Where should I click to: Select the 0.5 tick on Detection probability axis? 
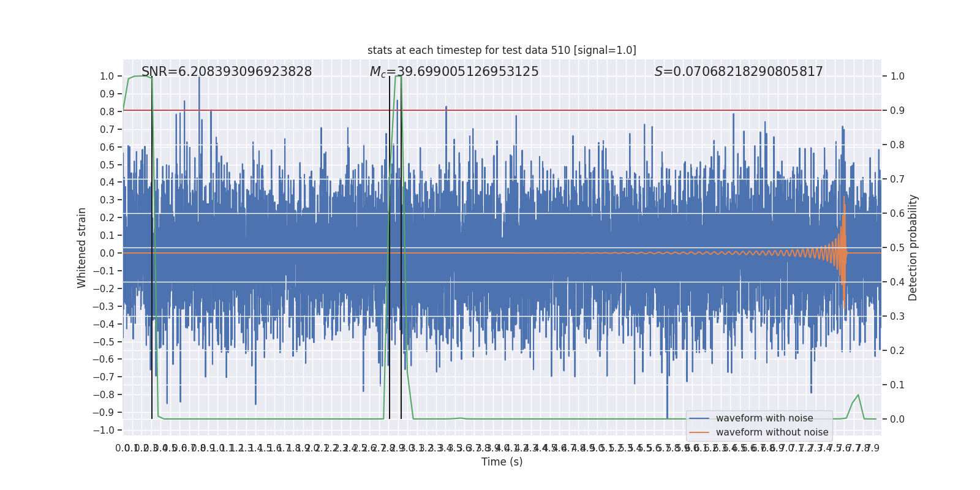(897, 248)
